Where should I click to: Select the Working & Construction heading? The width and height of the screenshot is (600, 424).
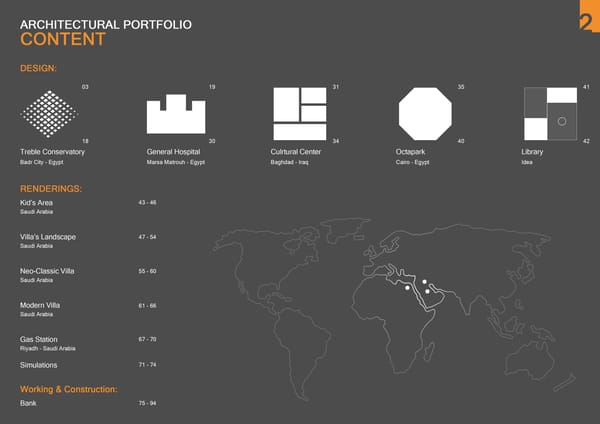tap(69, 388)
